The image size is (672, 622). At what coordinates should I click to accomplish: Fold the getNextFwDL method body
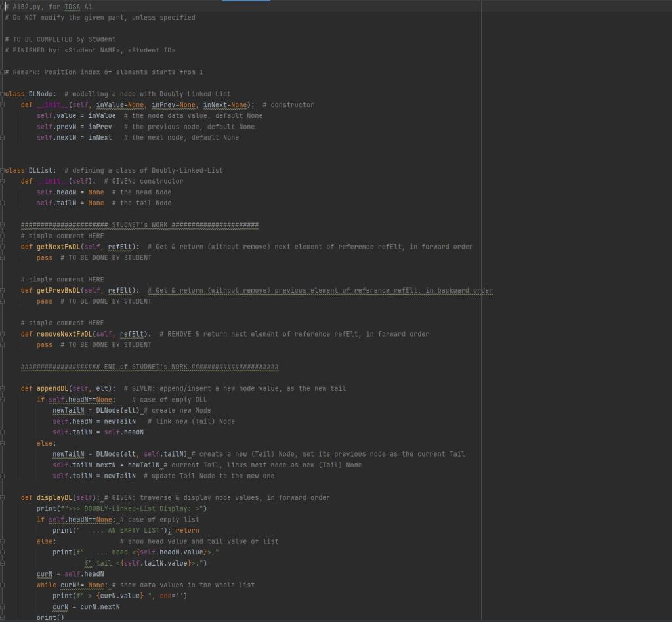(x=3, y=246)
